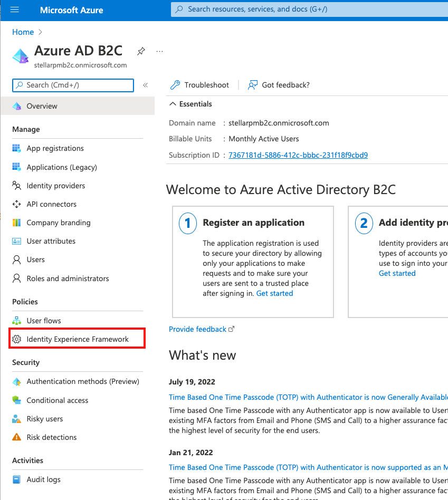
Task: Click the Troubleshoot wrench icon
Action: pos(175,85)
